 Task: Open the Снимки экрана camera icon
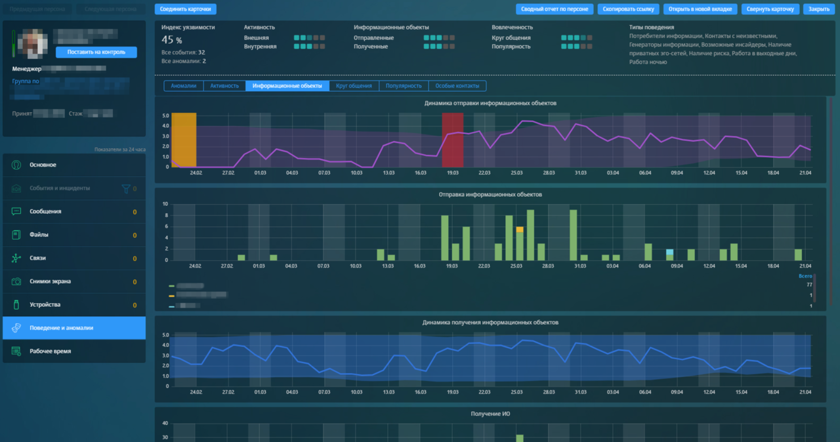pyautogui.click(x=16, y=281)
